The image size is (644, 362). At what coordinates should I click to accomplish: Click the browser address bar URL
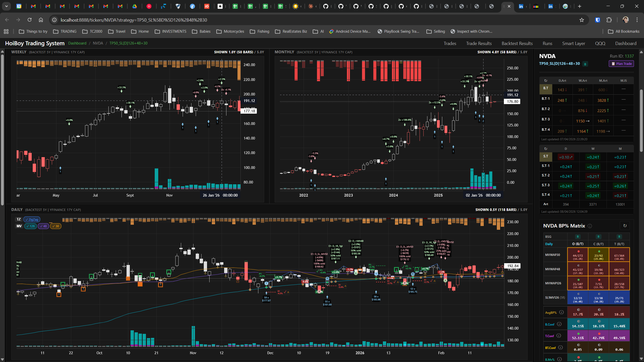(x=134, y=20)
